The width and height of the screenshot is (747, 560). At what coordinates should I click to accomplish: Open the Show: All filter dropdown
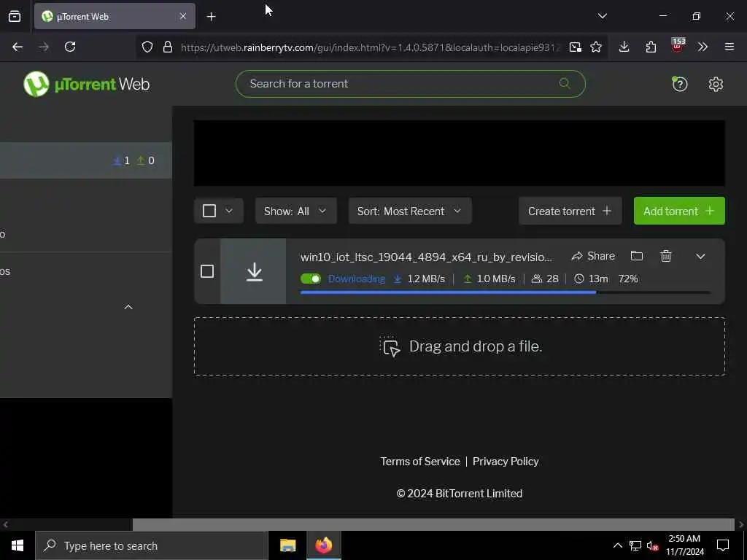point(296,211)
